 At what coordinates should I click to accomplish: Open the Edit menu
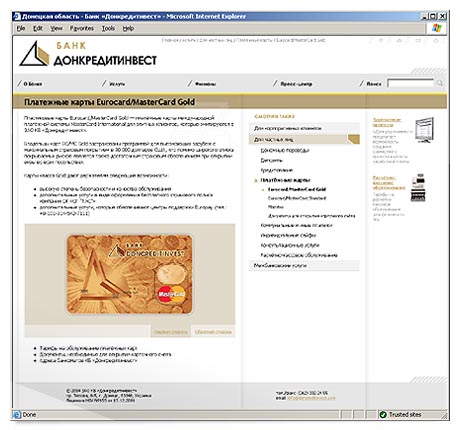click(x=38, y=28)
